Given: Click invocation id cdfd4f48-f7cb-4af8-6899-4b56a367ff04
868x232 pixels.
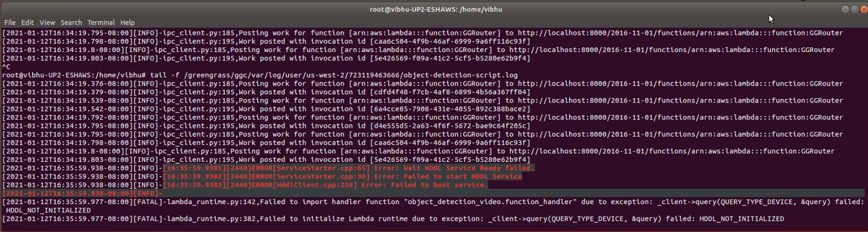Looking at the screenshot, I should coord(449,92).
